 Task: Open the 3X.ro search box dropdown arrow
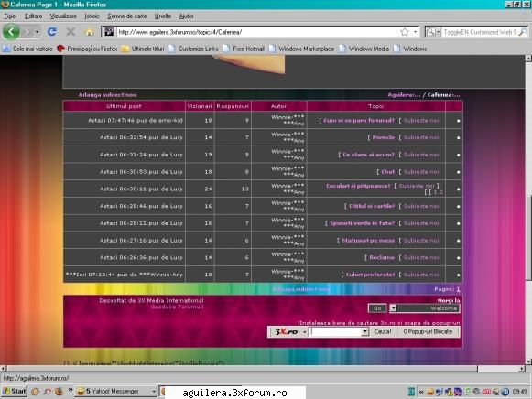click(x=365, y=332)
